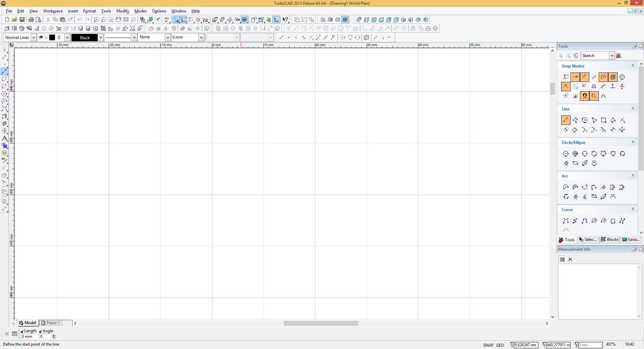The image size is (644, 349).
Task: Open the Workspace menu
Action: [53, 11]
